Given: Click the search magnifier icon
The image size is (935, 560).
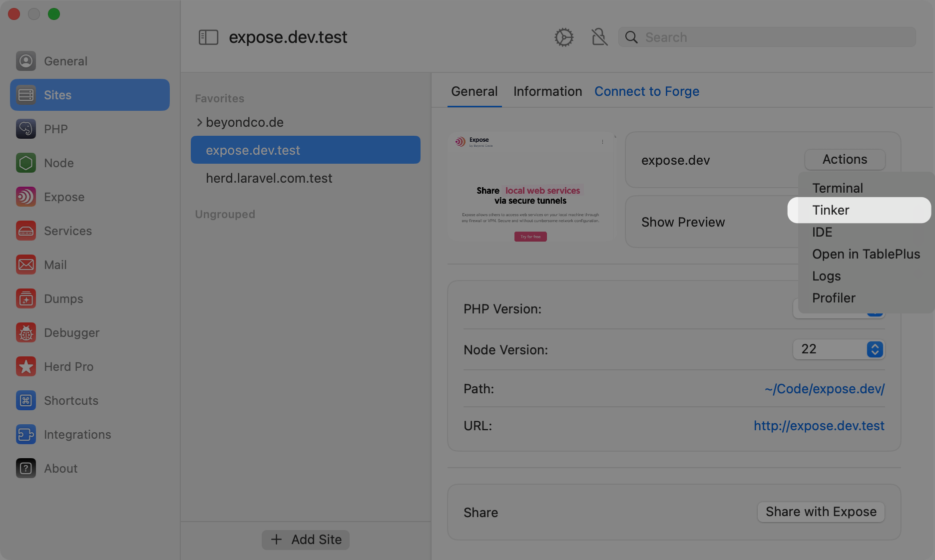Looking at the screenshot, I should tap(631, 37).
